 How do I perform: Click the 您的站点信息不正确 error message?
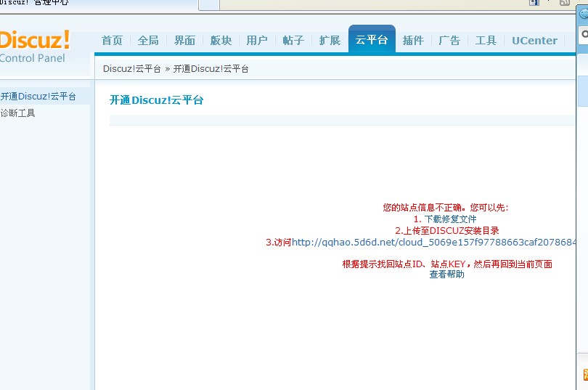tap(446, 208)
